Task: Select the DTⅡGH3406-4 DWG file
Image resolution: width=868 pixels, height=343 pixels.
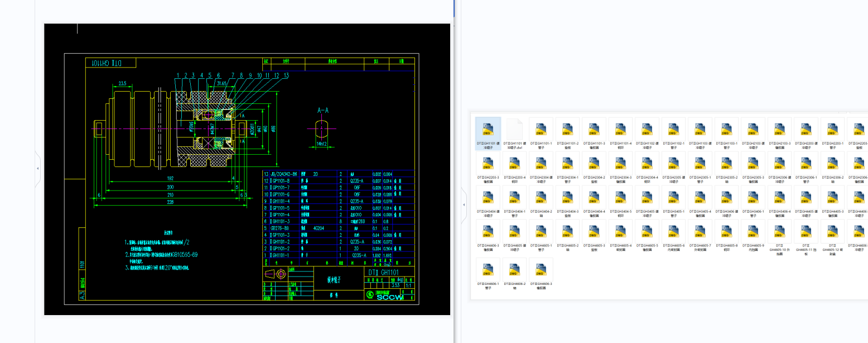Action: [780, 202]
